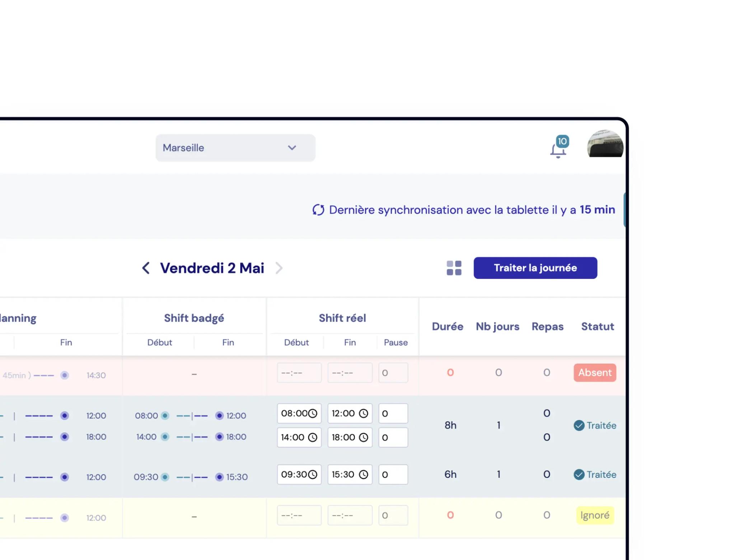This screenshot has height=560, width=735.
Task: Click the 6h row Traitée checkmark icon
Action: 579,475
